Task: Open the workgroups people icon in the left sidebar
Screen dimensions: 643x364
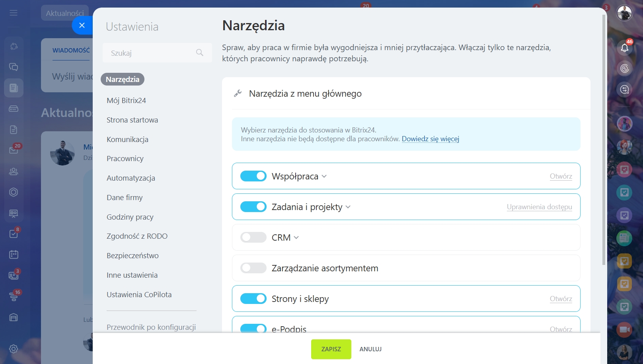Action: [14, 171]
